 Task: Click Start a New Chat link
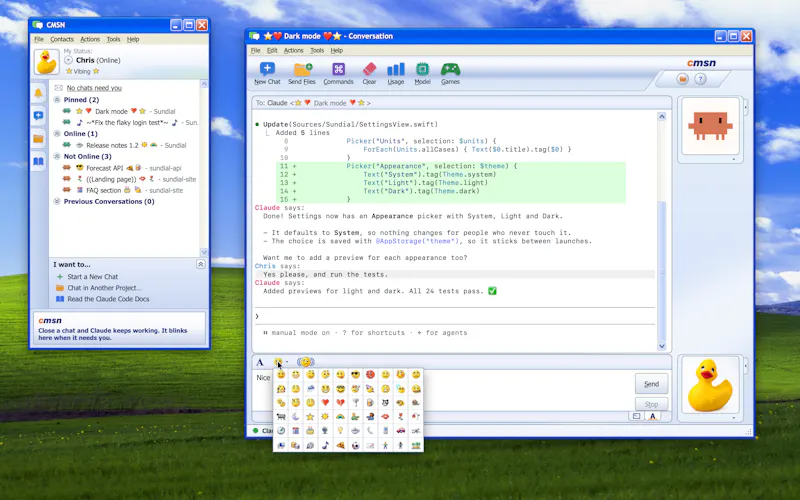point(92,277)
